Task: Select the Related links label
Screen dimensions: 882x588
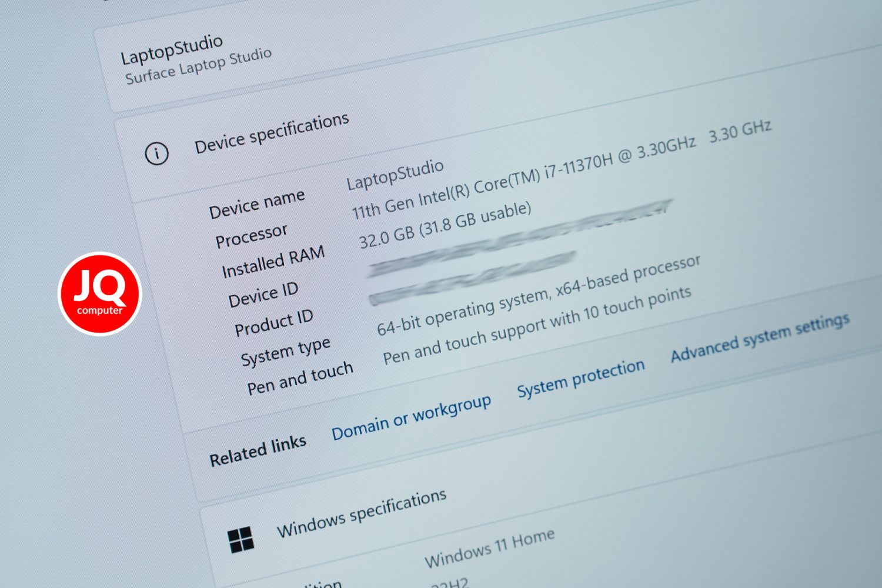Action: pos(258,451)
